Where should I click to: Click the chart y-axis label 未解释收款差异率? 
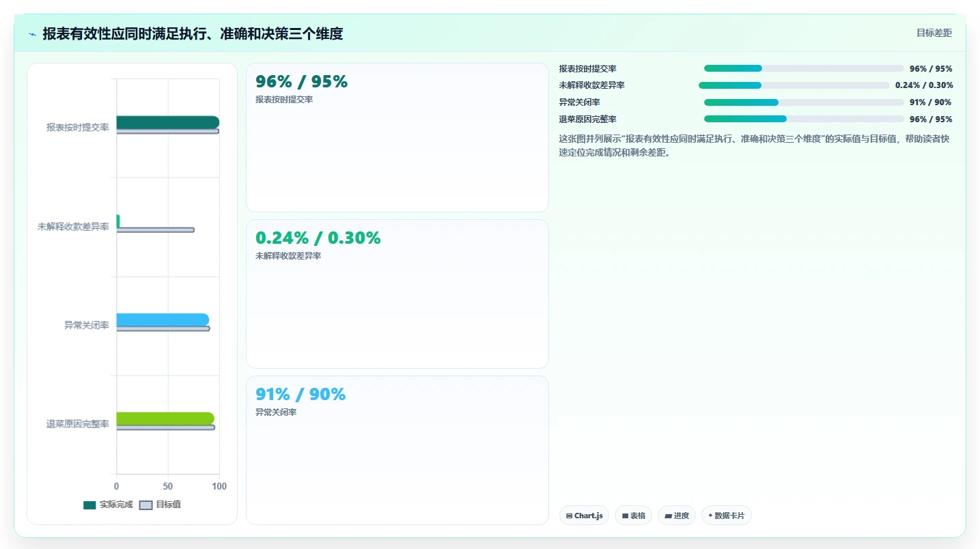[x=74, y=227]
